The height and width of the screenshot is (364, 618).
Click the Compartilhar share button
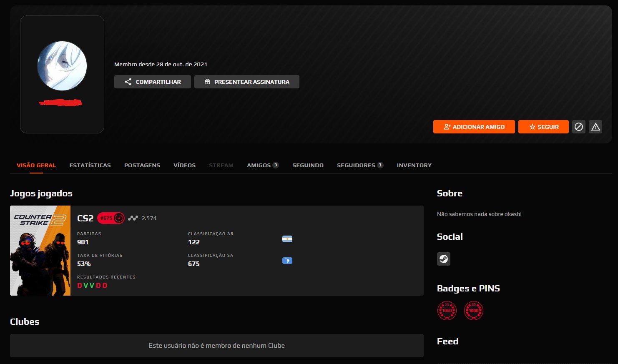point(152,82)
